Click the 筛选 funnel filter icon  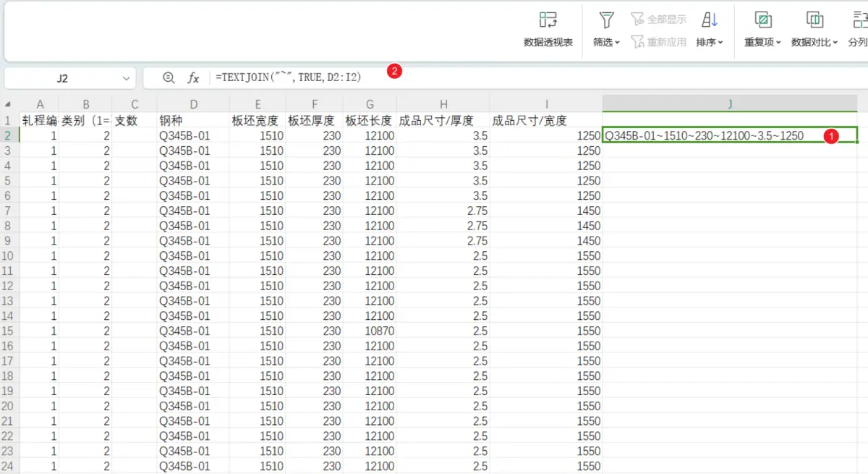pyautogui.click(x=606, y=20)
